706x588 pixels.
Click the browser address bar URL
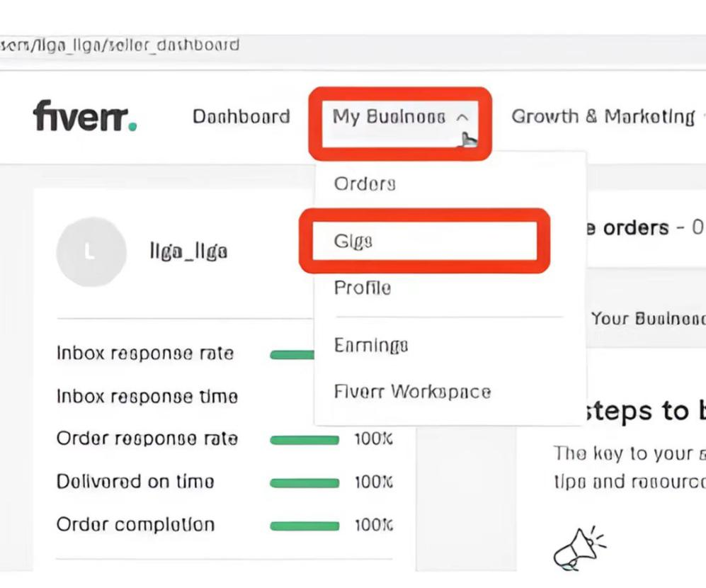[119, 45]
